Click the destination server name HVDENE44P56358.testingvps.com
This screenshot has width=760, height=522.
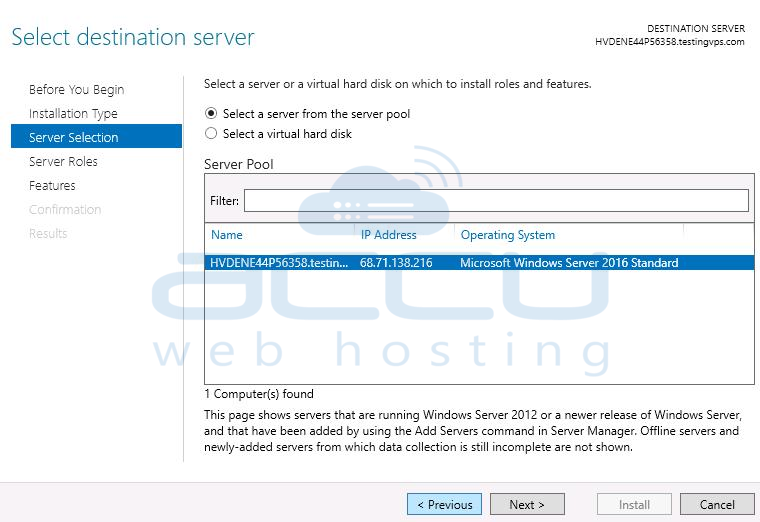(x=670, y=42)
